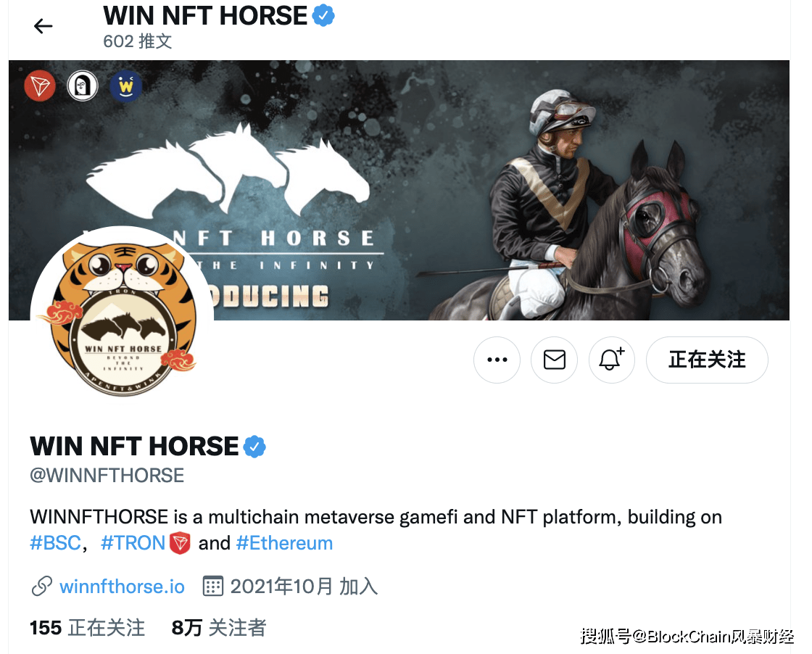Turn on notifications with bell icon

(612, 360)
